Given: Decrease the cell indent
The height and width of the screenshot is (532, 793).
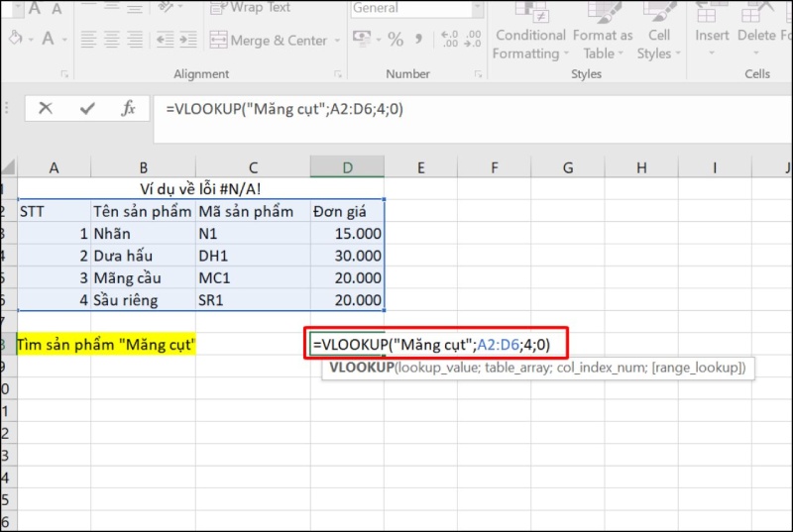Looking at the screenshot, I should [165, 40].
